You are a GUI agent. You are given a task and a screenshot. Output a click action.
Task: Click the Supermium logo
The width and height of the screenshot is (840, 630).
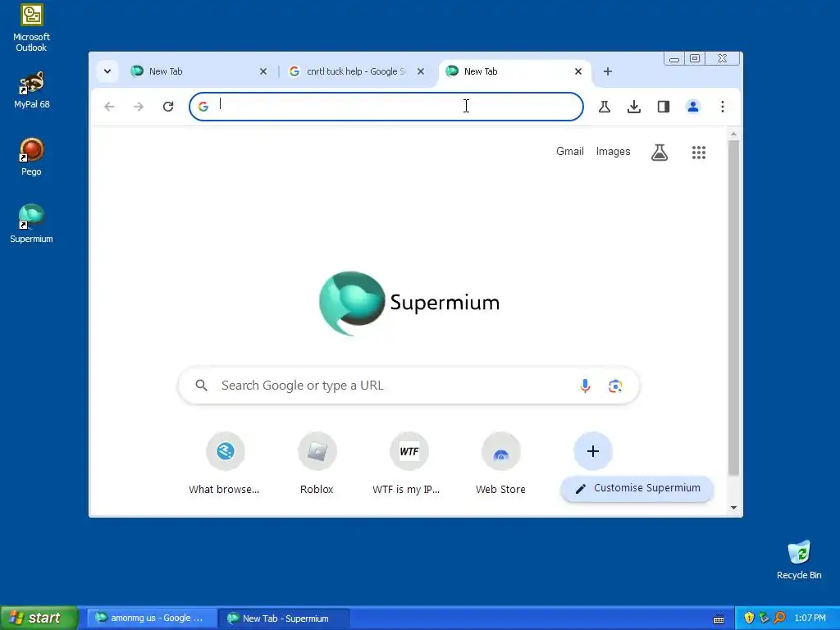[409, 304]
